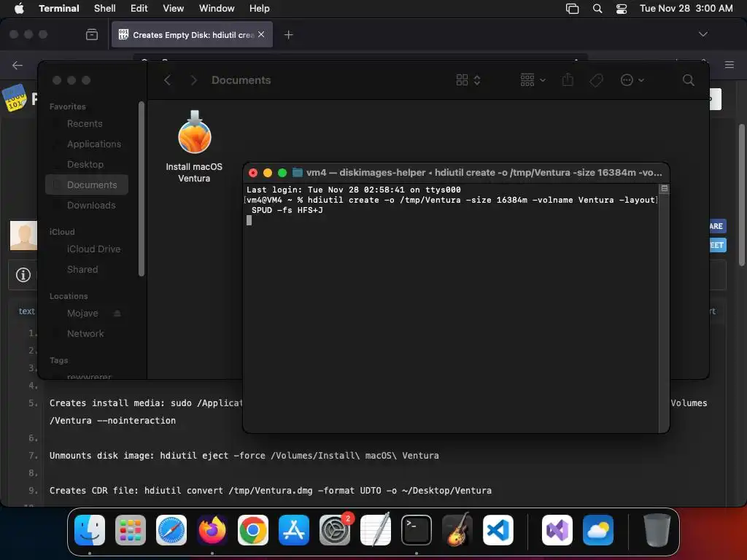Open the Shell menu
This screenshot has width=747, height=560.
[105, 8]
